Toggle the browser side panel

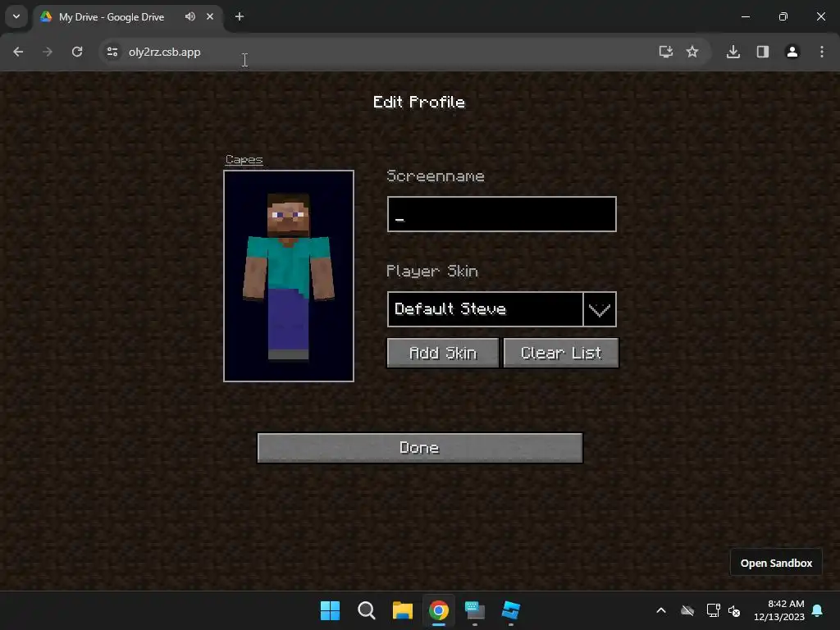click(x=763, y=52)
